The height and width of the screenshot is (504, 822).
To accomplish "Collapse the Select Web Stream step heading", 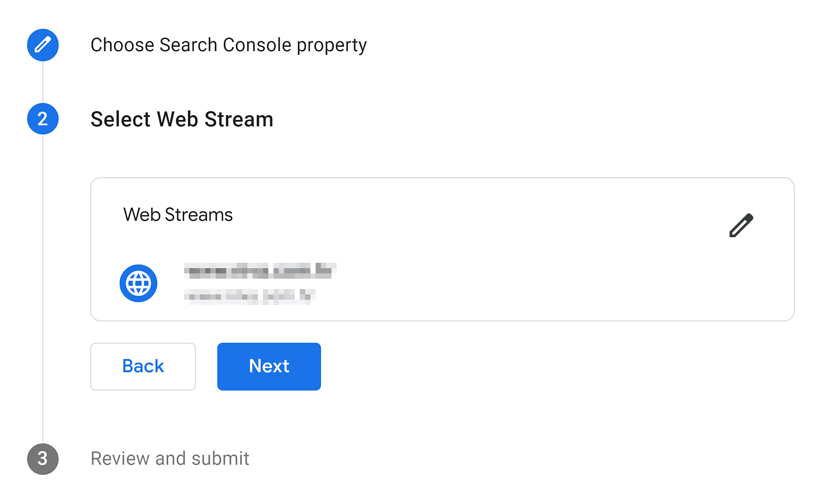I will 182,119.
